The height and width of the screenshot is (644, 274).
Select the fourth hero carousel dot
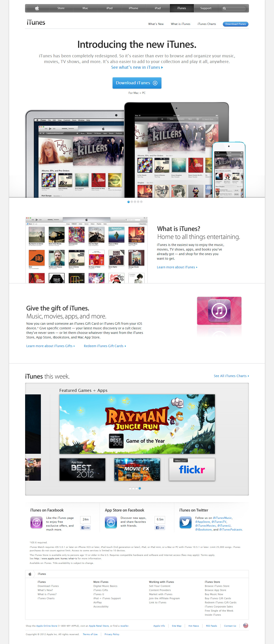(138, 202)
